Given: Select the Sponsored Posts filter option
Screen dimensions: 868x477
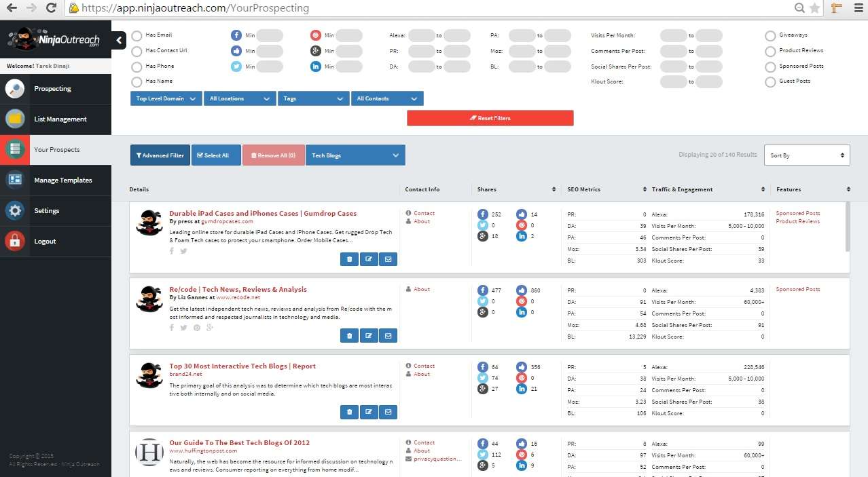Looking at the screenshot, I should (770, 66).
